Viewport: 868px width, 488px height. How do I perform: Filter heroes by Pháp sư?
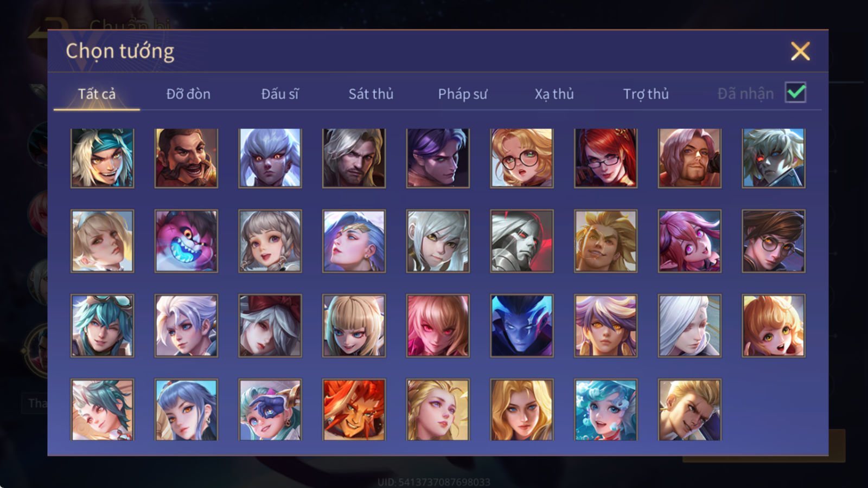(463, 94)
